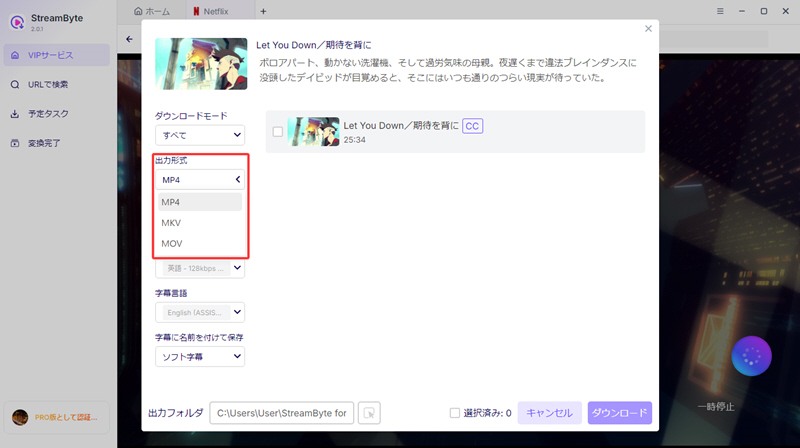Click the purple floating loading circle icon

tap(751, 356)
